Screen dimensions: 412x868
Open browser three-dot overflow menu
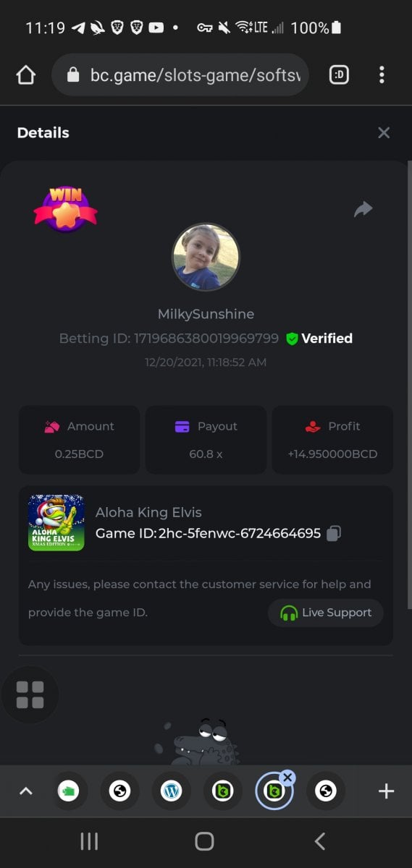pyautogui.click(x=382, y=75)
